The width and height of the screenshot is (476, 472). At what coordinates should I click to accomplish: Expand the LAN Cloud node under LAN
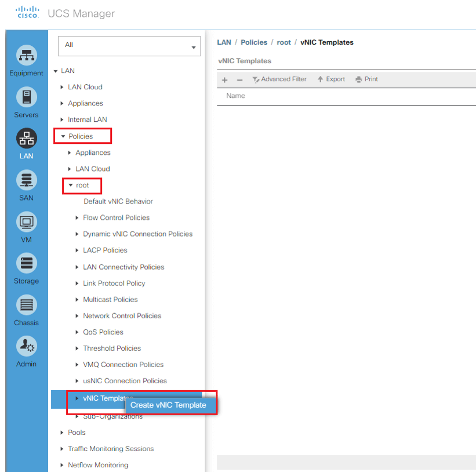pyautogui.click(x=62, y=87)
